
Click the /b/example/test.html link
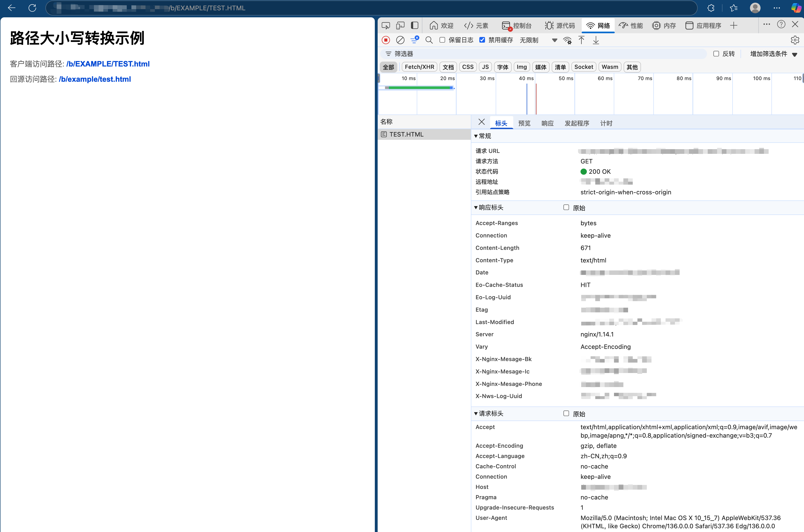coord(95,79)
